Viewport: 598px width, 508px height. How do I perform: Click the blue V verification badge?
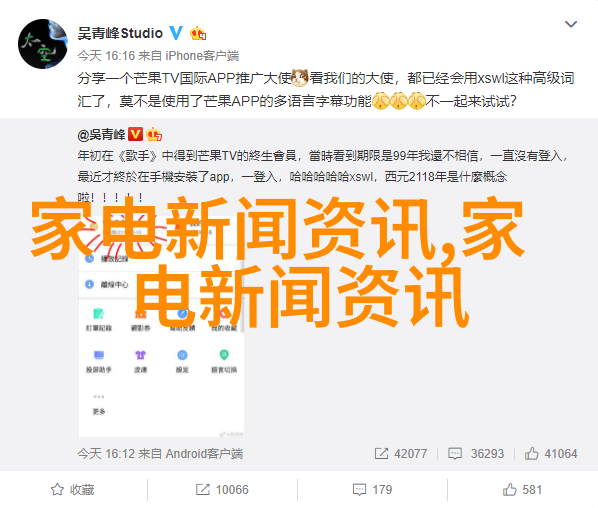[176, 33]
